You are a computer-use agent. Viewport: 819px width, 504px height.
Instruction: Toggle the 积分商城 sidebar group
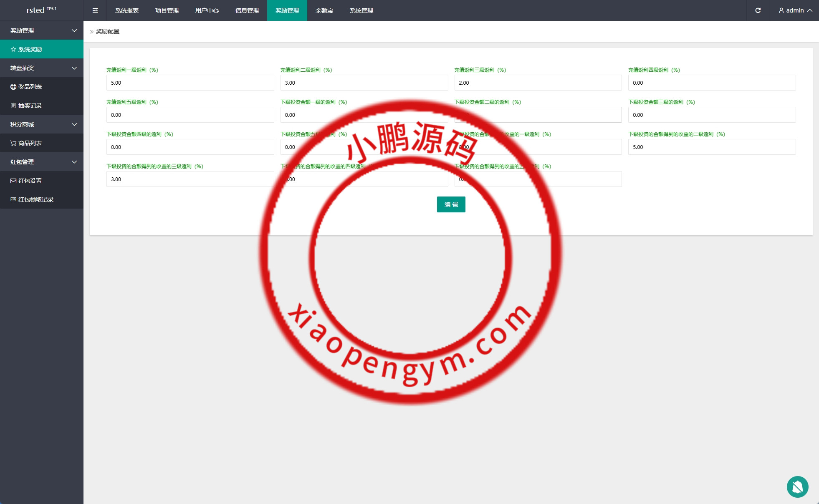point(42,124)
